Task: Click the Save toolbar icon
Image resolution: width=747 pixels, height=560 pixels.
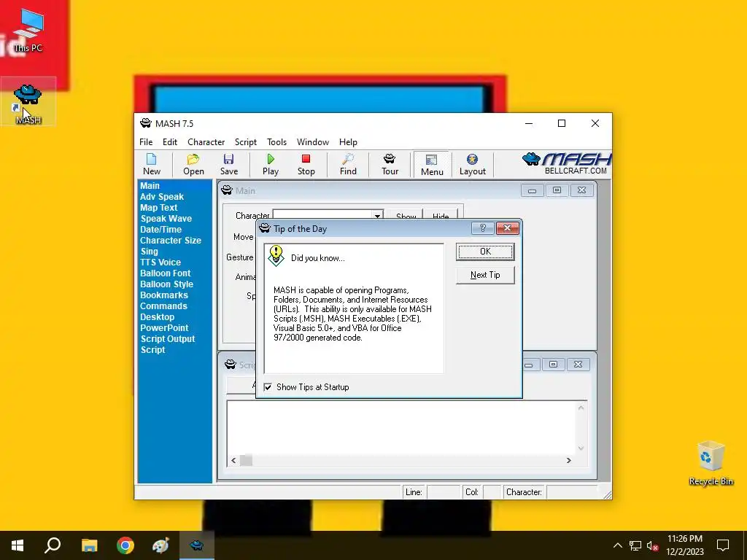Action: (228, 165)
